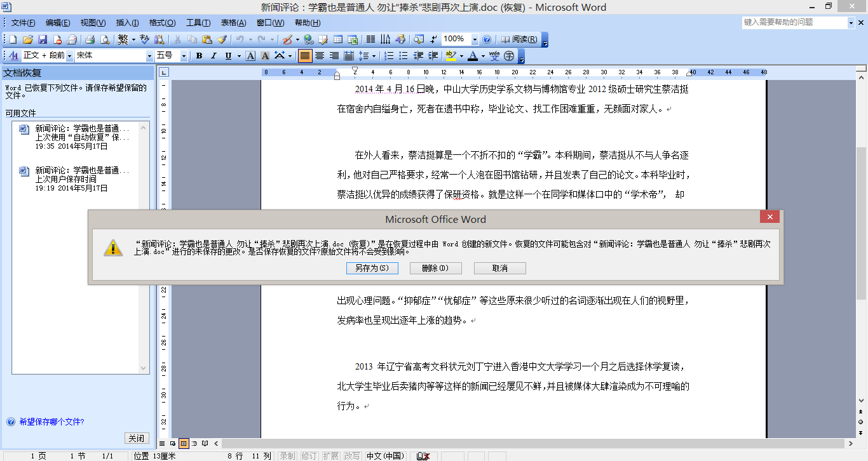Expand the Standard toolbar options chevron
The image size is (868, 461).
click(545, 40)
